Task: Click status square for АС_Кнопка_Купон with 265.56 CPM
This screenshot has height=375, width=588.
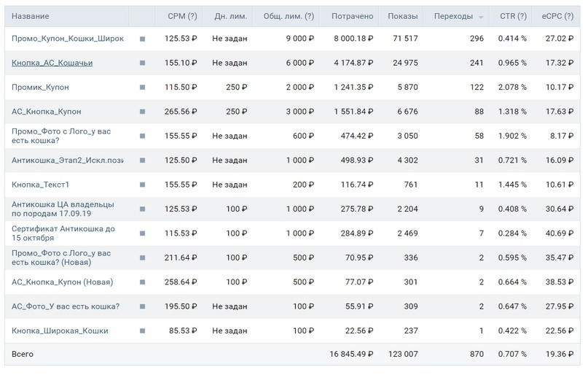Action: (x=143, y=112)
